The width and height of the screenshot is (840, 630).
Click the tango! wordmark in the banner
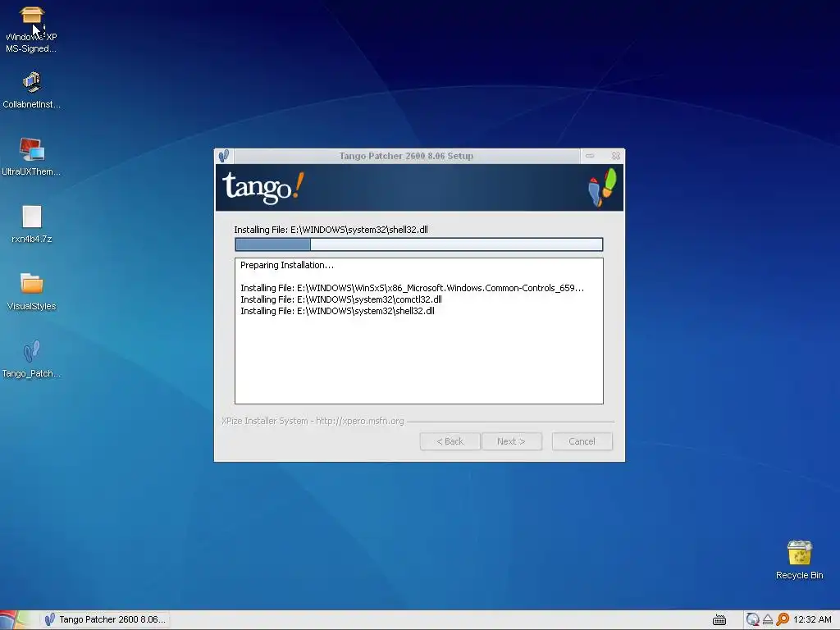click(x=263, y=188)
